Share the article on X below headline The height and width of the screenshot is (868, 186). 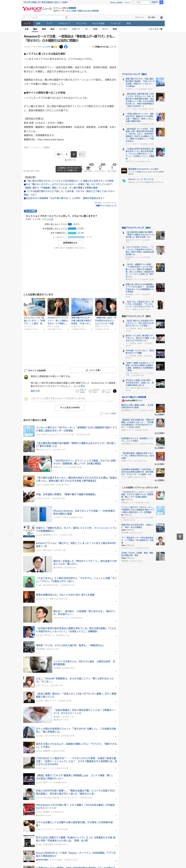[x=61, y=47]
